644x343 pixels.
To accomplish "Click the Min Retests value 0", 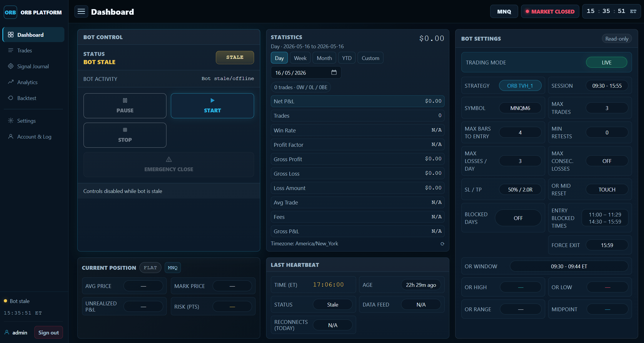I will point(607,132).
